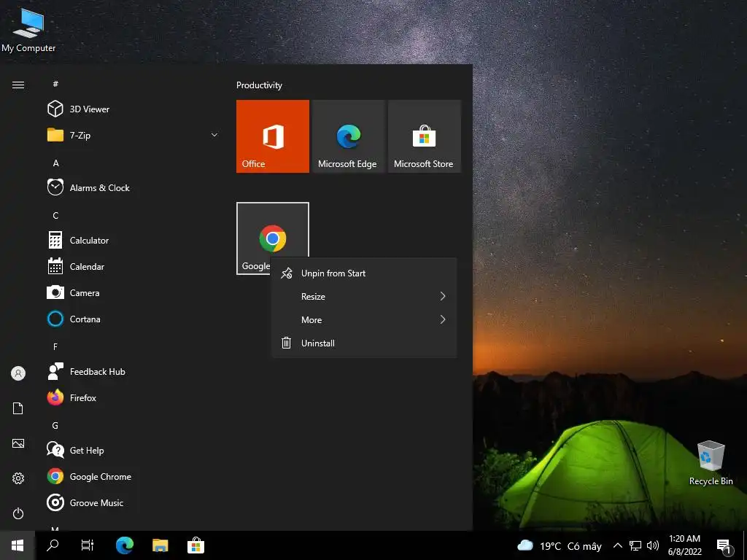Open Task View on taskbar

click(x=88, y=545)
